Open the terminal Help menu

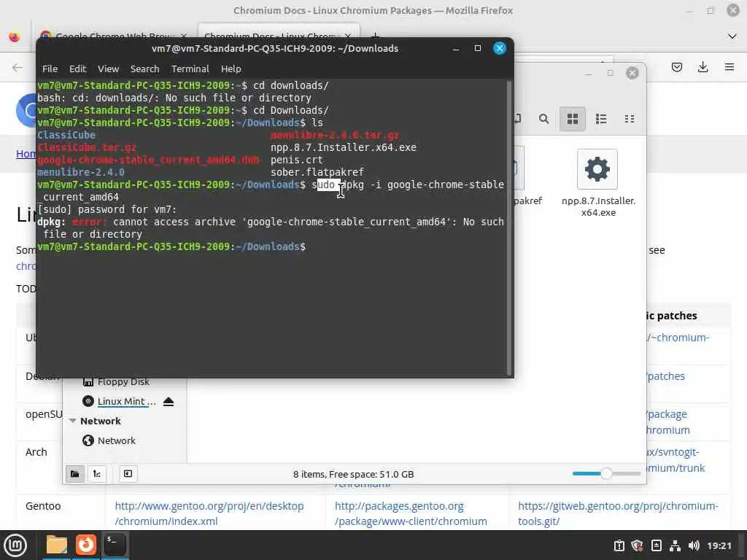point(231,69)
